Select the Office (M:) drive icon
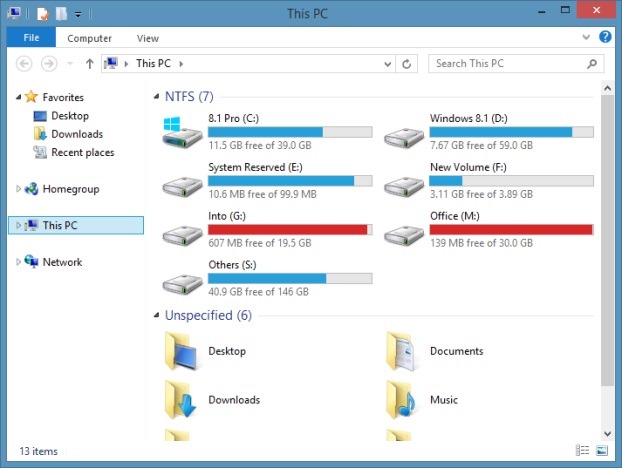622x468 pixels. pos(404,235)
